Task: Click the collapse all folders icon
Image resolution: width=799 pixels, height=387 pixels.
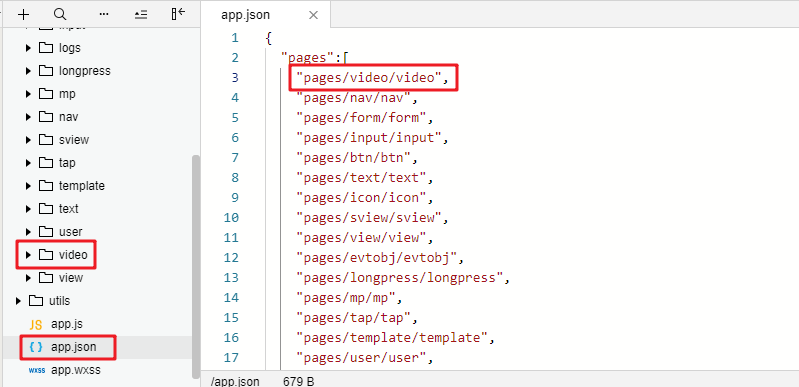Action: (141, 14)
